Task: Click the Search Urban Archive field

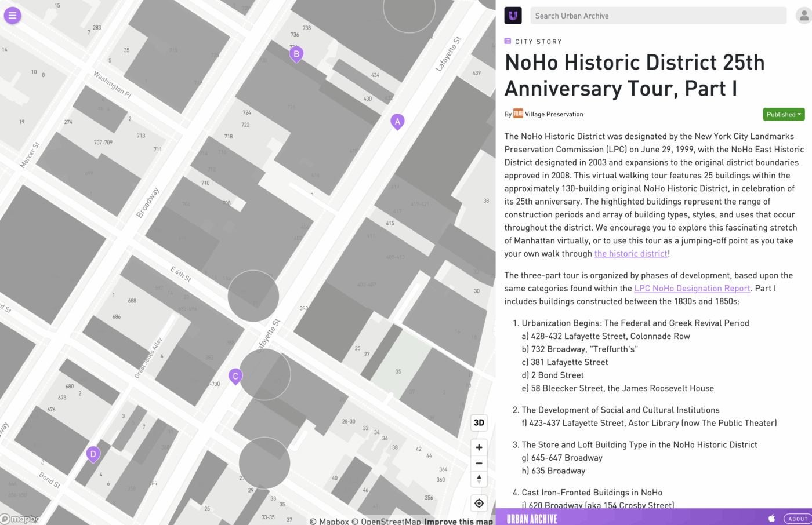Action: click(658, 16)
